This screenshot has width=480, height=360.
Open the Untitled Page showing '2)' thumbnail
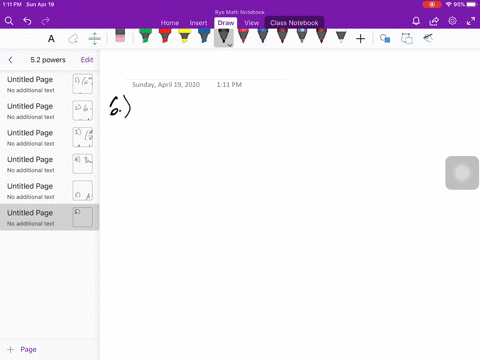coord(50,111)
